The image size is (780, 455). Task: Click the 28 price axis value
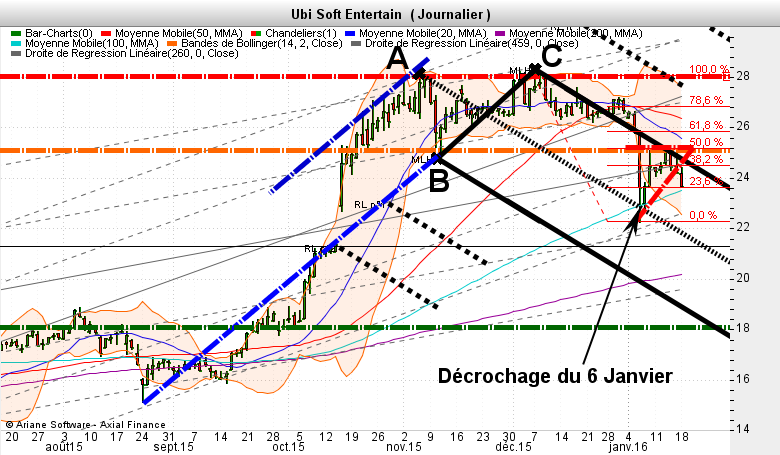click(743, 76)
